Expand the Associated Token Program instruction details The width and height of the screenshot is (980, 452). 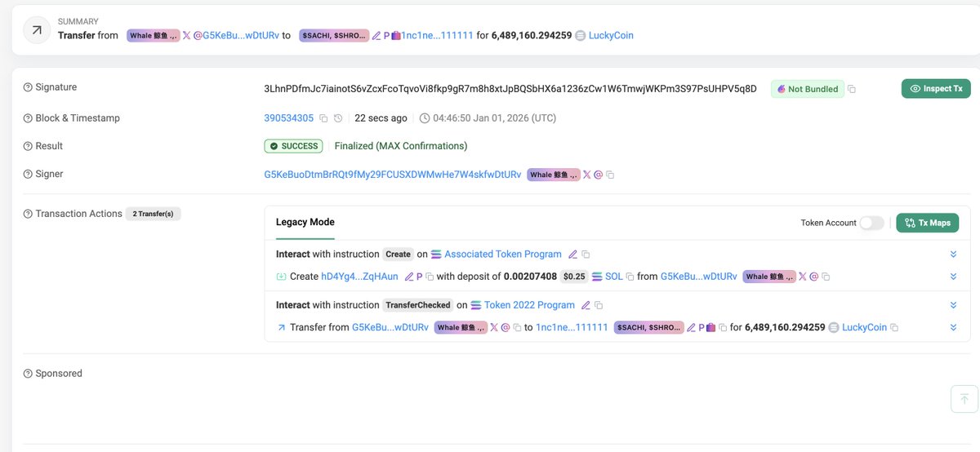(x=953, y=255)
